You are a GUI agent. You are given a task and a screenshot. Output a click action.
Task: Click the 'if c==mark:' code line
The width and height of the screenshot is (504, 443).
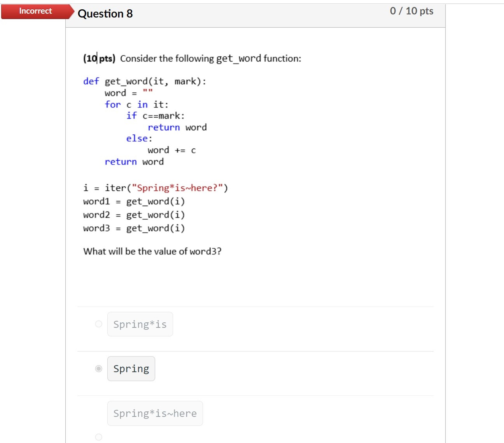[x=156, y=116]
